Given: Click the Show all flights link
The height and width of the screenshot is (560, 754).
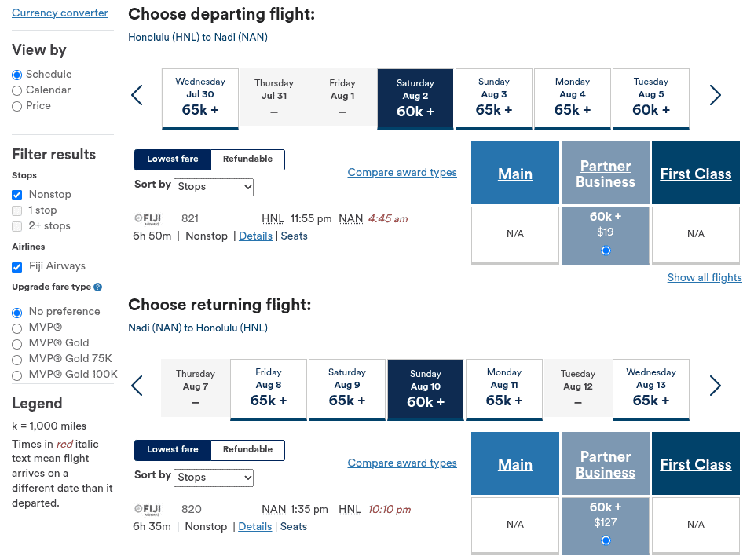Looking at the screenshot, I should pos(704,277).
